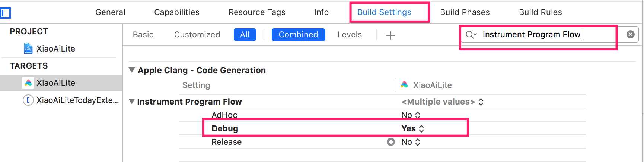Open the Debug Yes value popup
This screenshot has width=644, height=162.
coord(412,128)
